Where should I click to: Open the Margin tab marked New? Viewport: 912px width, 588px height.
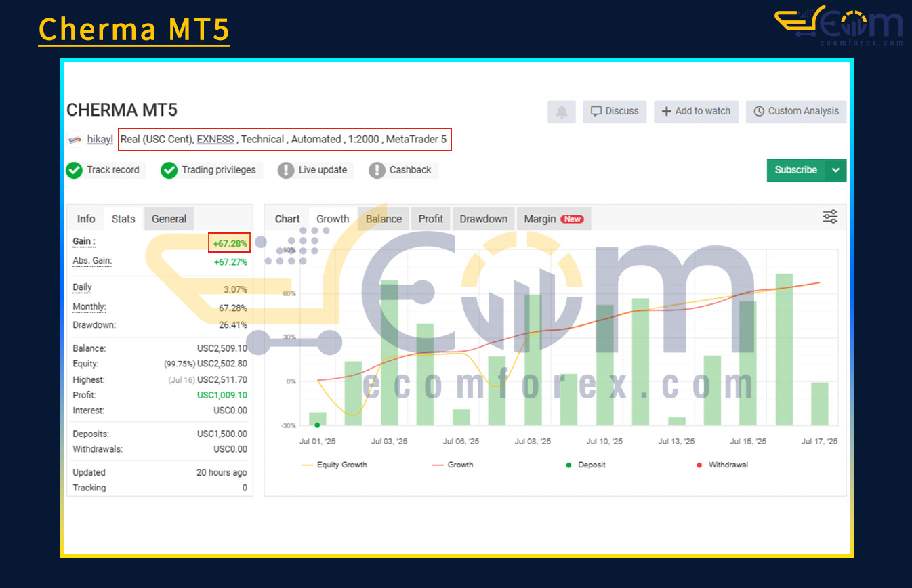click(553, 219)
